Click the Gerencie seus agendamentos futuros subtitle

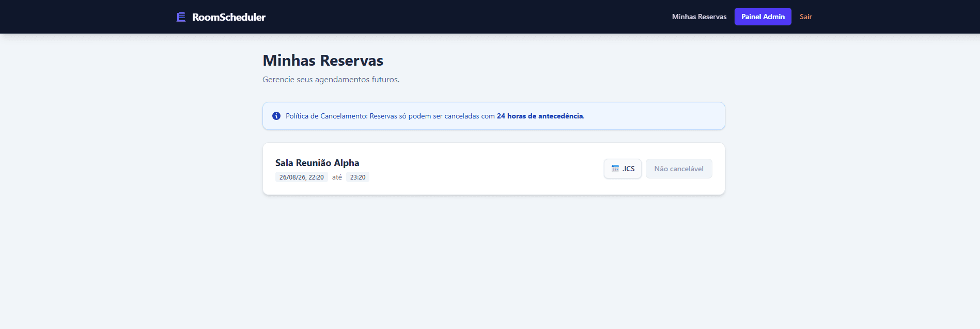pyautogui.click(x=331, y=80)
